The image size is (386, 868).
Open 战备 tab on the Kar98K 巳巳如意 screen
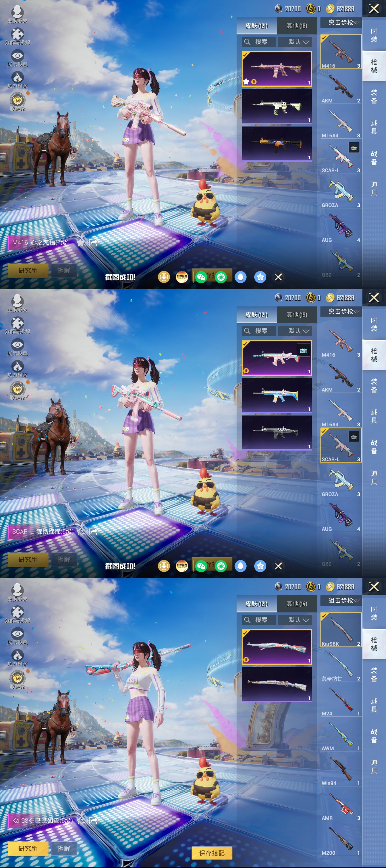coord(374,736)
